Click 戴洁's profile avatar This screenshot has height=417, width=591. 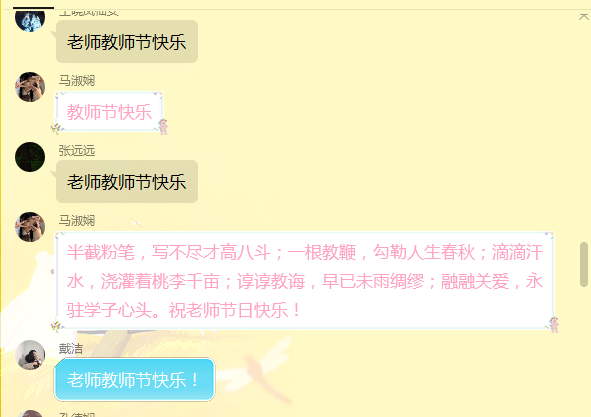point(30,355)
